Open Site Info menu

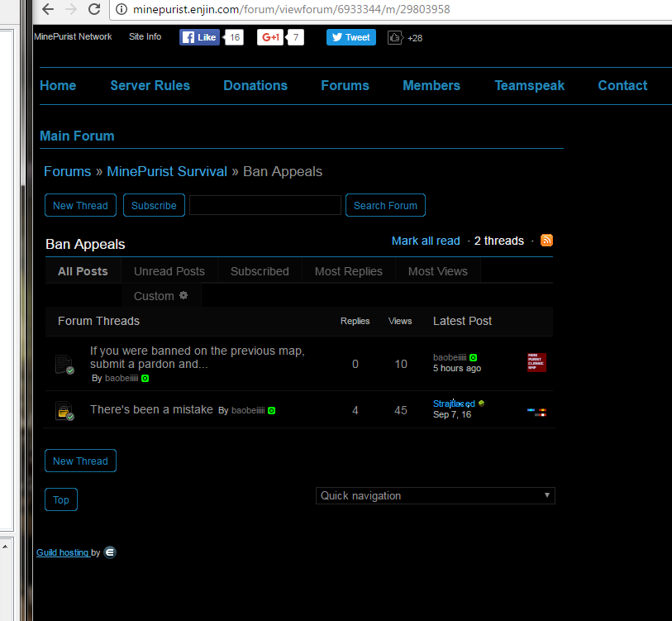tap(145, 37)
